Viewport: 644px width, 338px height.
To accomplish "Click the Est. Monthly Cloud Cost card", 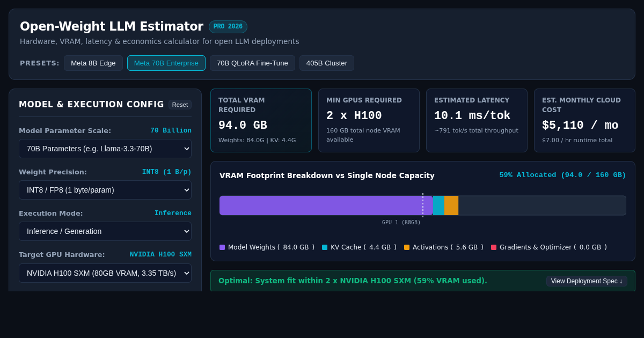I will pyautogui.click(x=584, y=121).
